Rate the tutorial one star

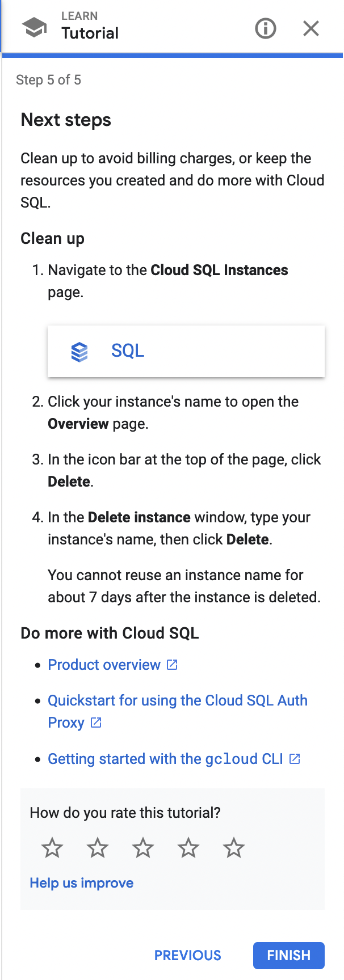[x=52, y=848]
